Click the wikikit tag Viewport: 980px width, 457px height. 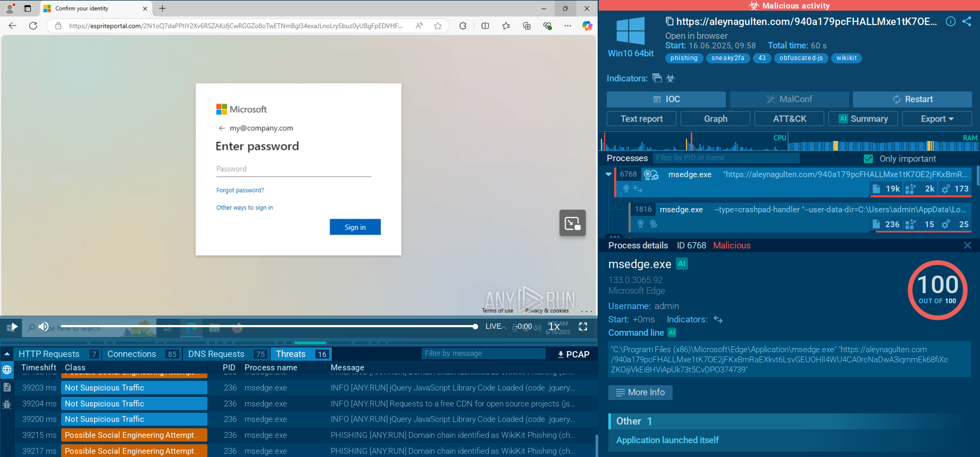click(x=846, y=59)
